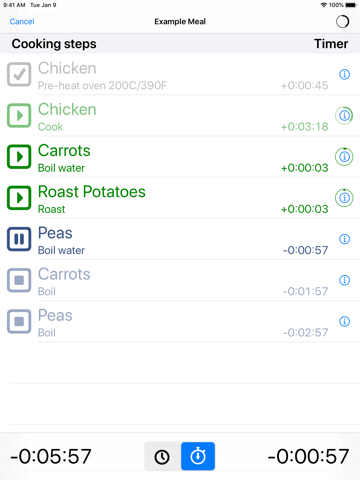Click the stop square on Peas Boil
Image resolution: width=360 pixels, height=480 pixels.
tap(19, 321)
